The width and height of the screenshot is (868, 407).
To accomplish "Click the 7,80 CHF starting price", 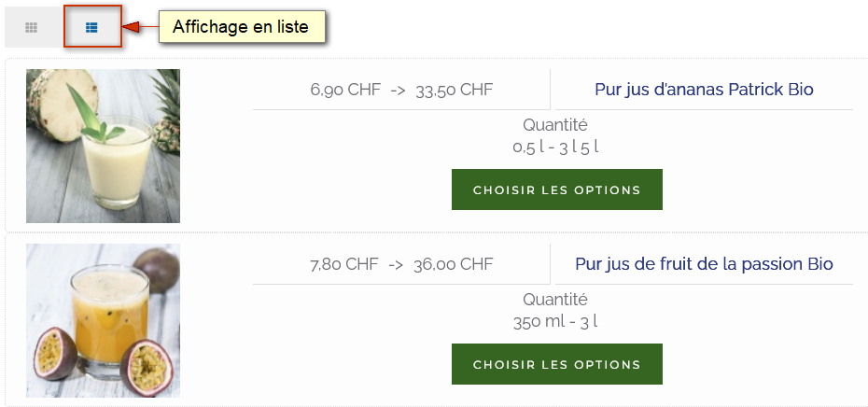I will [343, 264].
